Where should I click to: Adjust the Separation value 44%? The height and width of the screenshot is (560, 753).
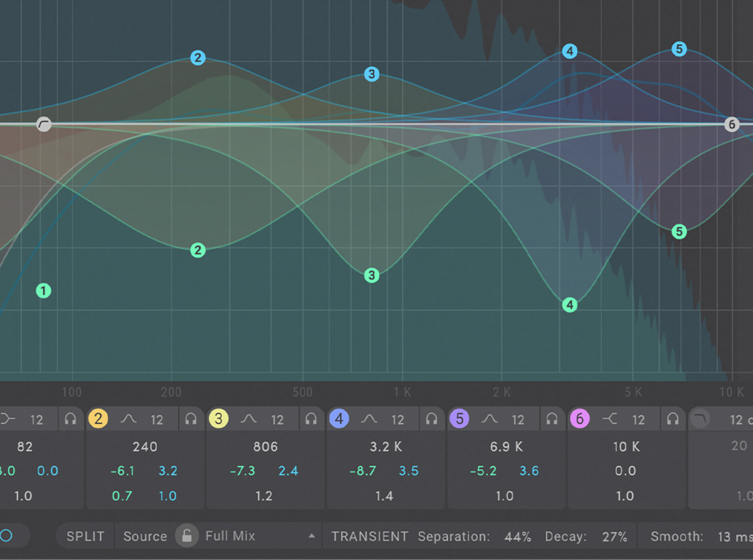(518, 537)
